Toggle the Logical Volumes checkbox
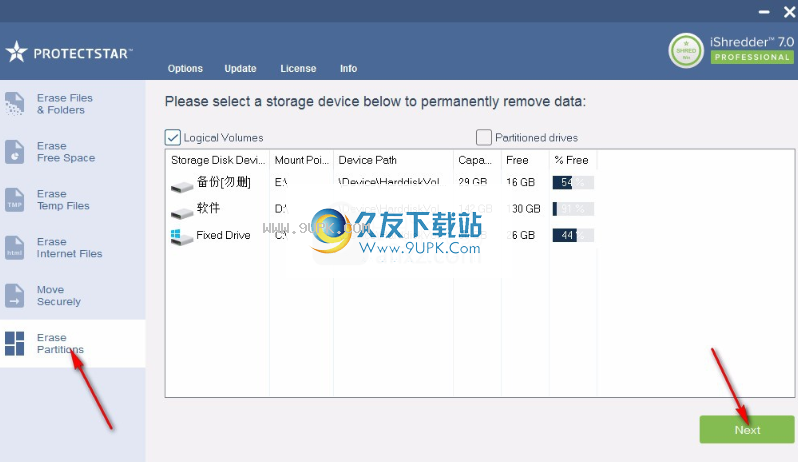The width and height of the screenshot is (798, 462). (x=173, y=137)
